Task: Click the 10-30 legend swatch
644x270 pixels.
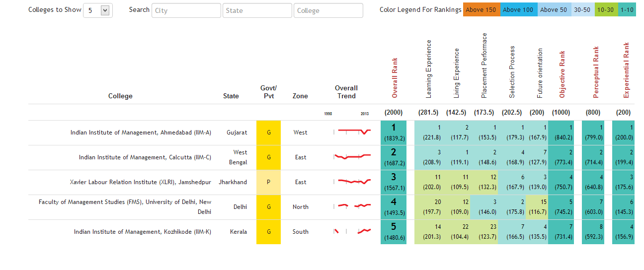Action: (x=606, y=9)
